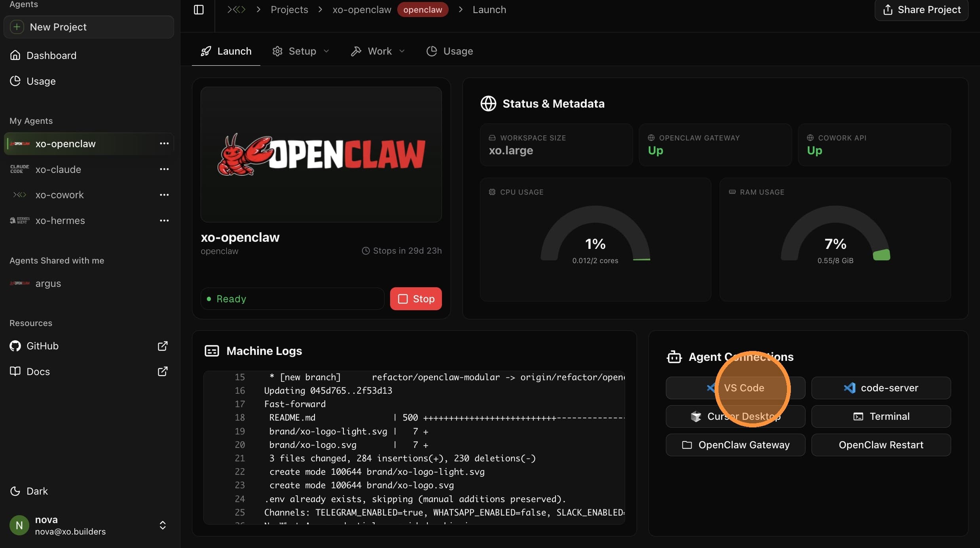This screenshot has height=548, width=980.
Task: Open Dashboard via the home icon
Action: coord(15,55)
